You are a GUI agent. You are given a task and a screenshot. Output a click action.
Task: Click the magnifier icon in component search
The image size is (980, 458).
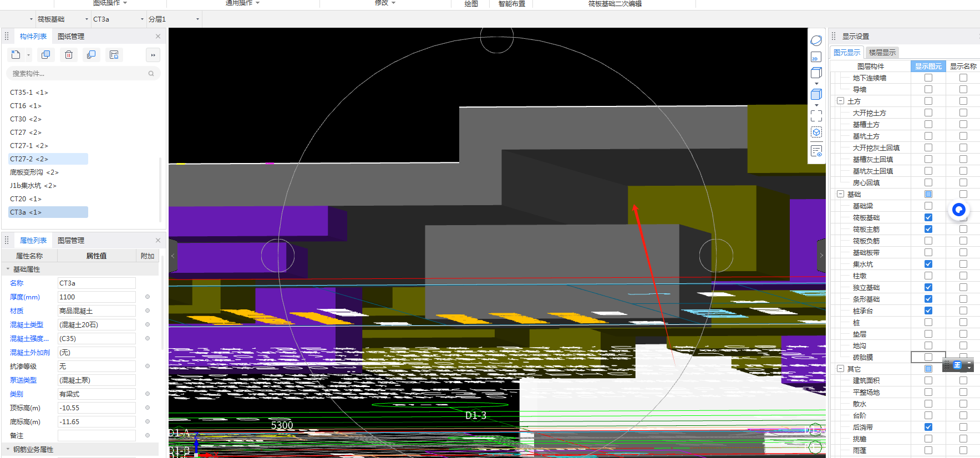151,73
